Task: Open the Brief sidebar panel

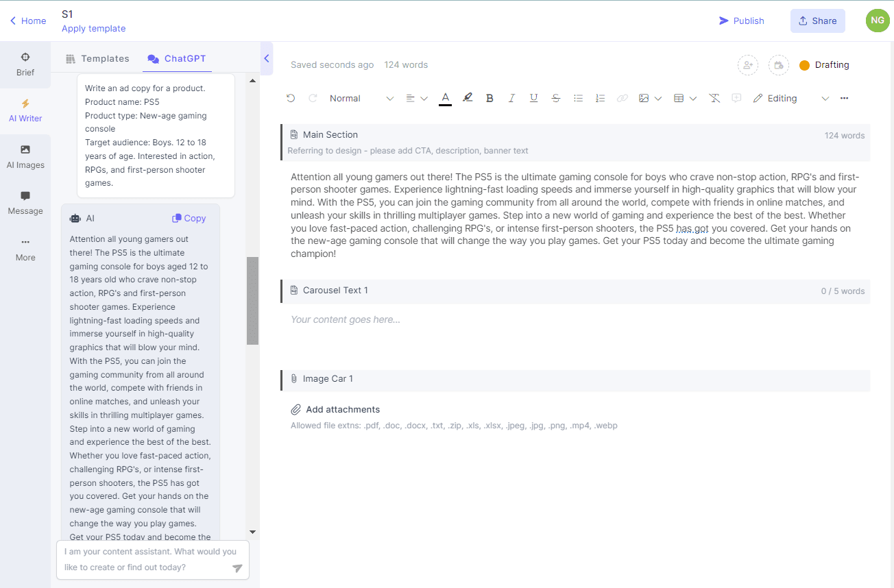Action: tap(25, 64)
